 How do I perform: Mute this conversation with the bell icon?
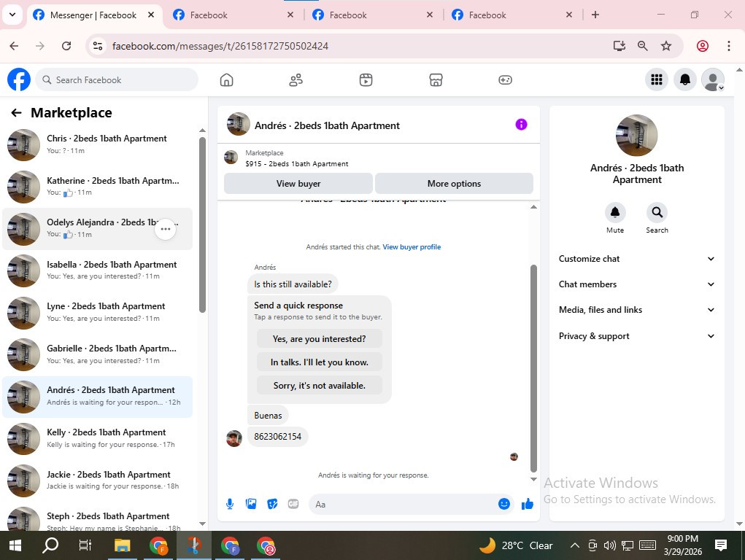click(615, 212)
